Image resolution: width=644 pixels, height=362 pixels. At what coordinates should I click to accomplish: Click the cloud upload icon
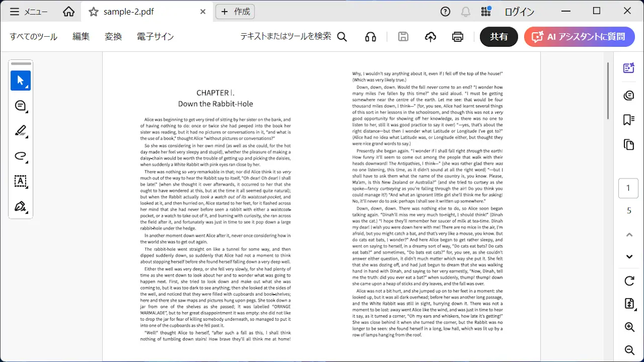[430, 37]
